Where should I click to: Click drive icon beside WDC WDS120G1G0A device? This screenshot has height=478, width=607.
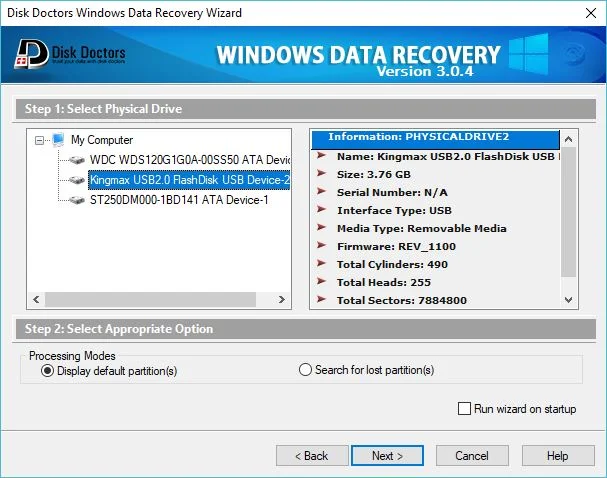tap(77, 160)
